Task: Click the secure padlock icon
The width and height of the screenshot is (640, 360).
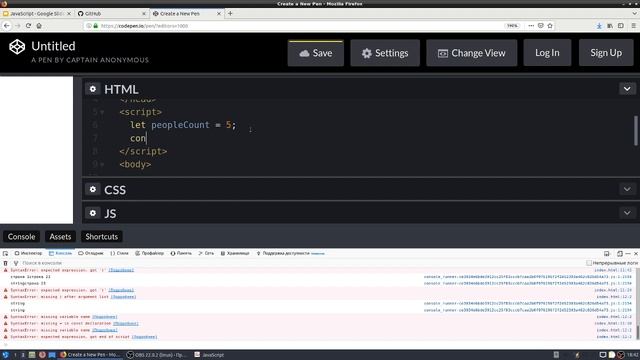Action: pyautogui.click(x=96, y=26)
